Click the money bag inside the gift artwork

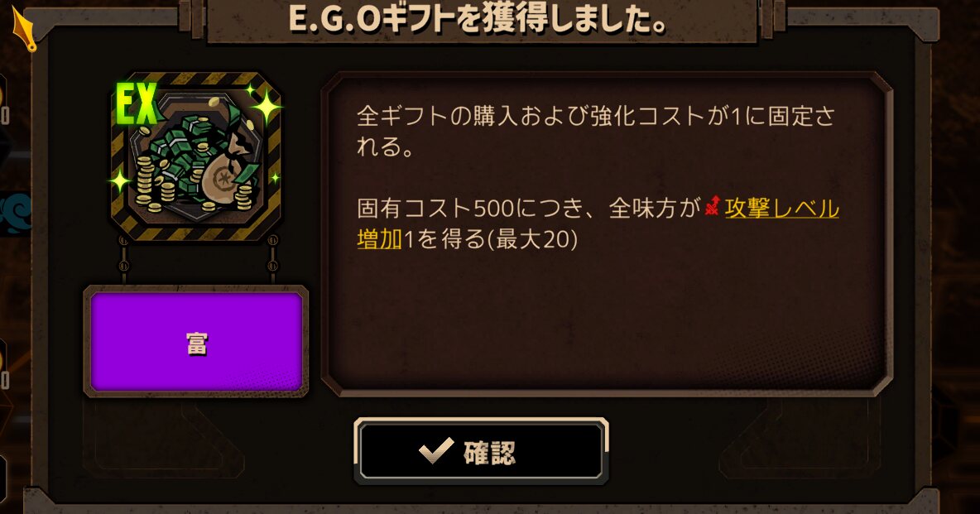point(225,177)
